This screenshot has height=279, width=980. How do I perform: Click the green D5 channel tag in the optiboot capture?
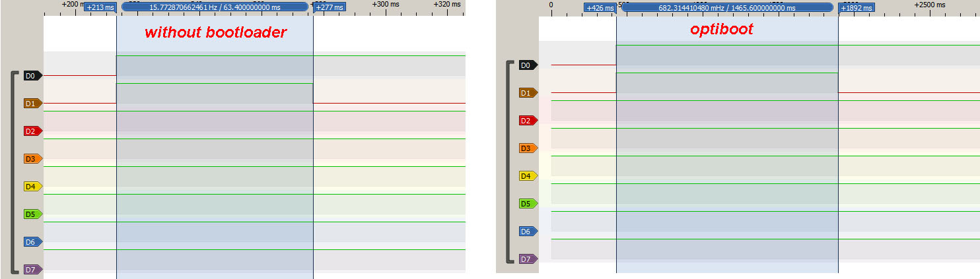527,204
